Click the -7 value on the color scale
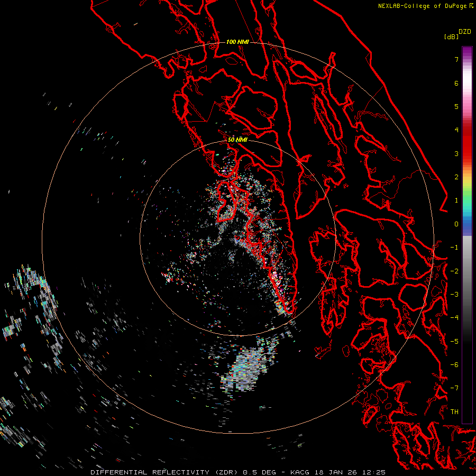 (454, 388)
